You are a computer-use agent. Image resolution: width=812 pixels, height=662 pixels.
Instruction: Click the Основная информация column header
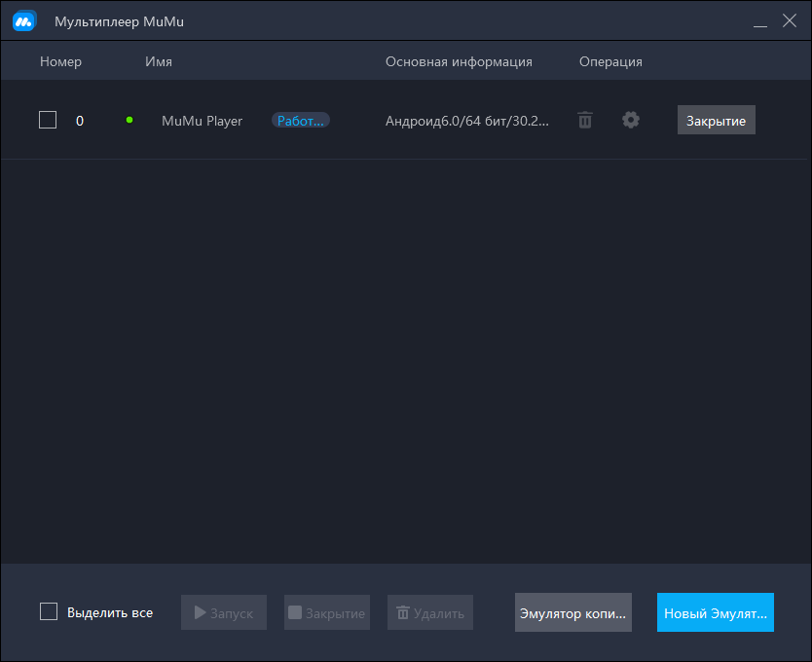pos(459,61)
